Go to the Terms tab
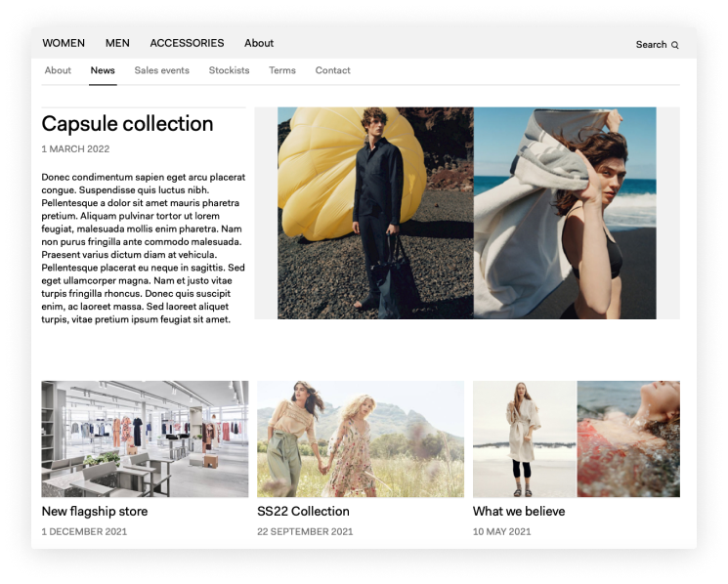728x584 pixels. point(282,70)
